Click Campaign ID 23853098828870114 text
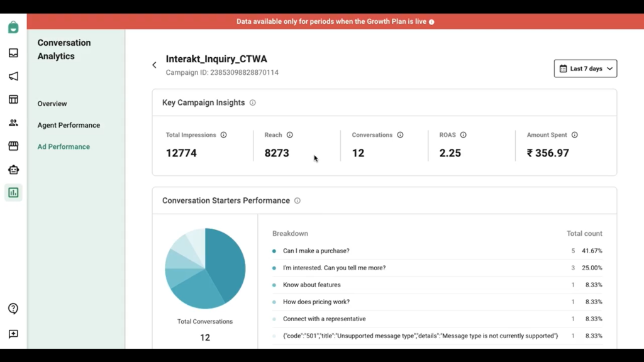The height and width of the screenshot is (362, 644). coord(222,72)
